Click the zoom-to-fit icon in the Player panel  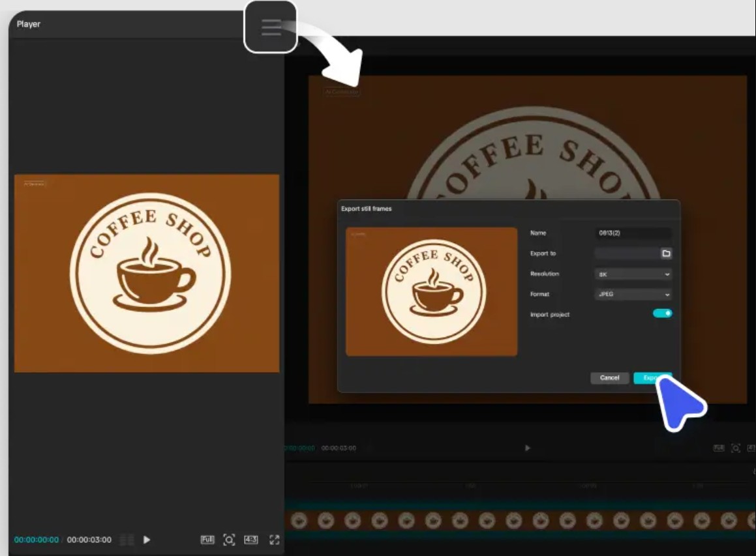(x=229, y=540)
